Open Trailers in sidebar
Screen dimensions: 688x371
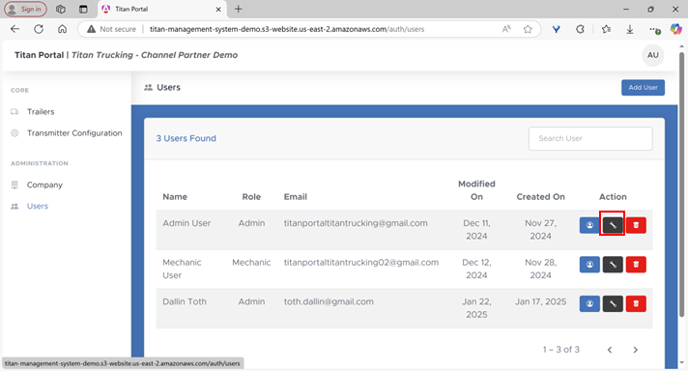[x=40, y=111]
